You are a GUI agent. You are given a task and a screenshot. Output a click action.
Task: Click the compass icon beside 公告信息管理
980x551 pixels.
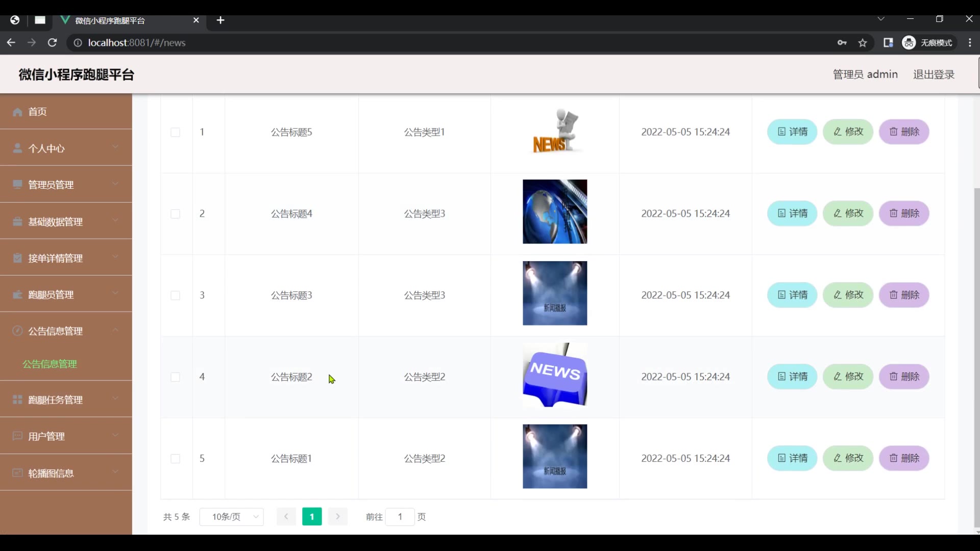point(17,331)
